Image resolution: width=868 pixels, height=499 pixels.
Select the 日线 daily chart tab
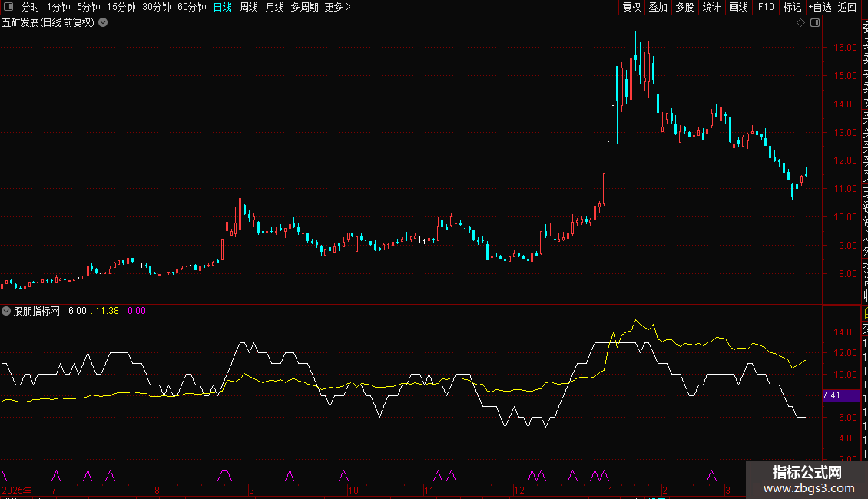(223, 7)
